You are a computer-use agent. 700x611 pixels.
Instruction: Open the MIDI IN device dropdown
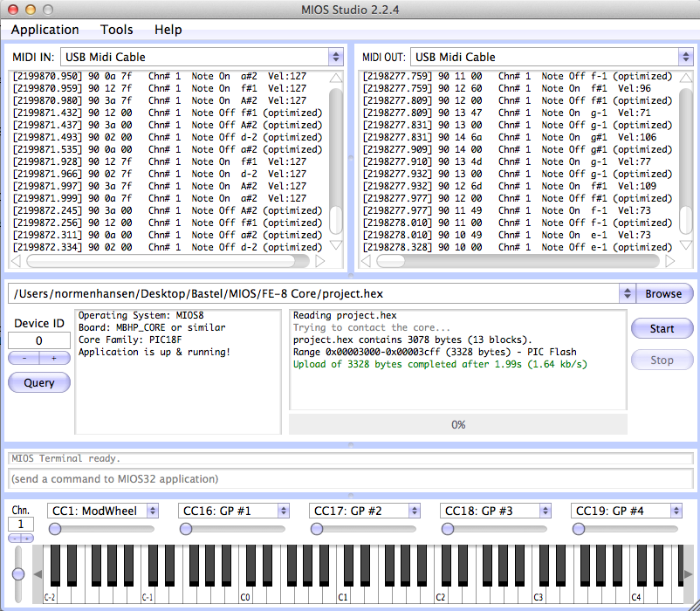(x=202, y=57)
